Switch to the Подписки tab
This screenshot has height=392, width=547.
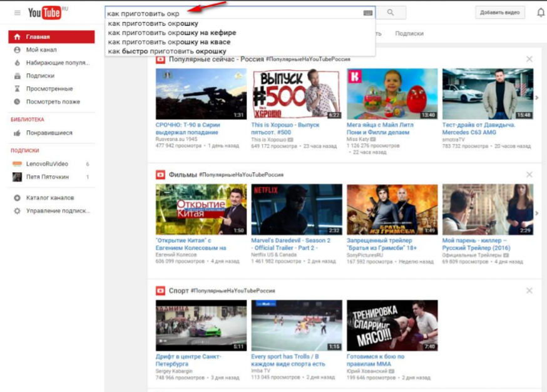409,34
